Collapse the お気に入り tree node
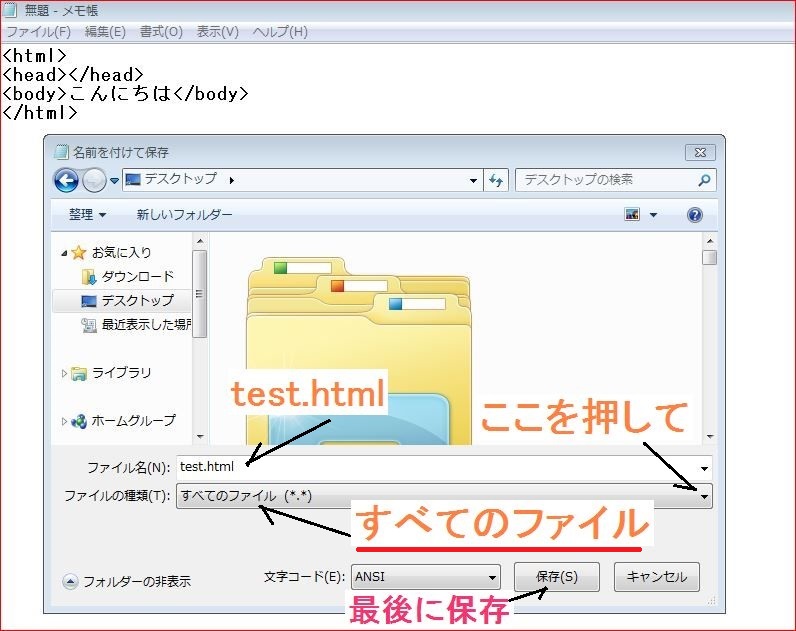The image size is (796, 631). (x=64, y=253)
